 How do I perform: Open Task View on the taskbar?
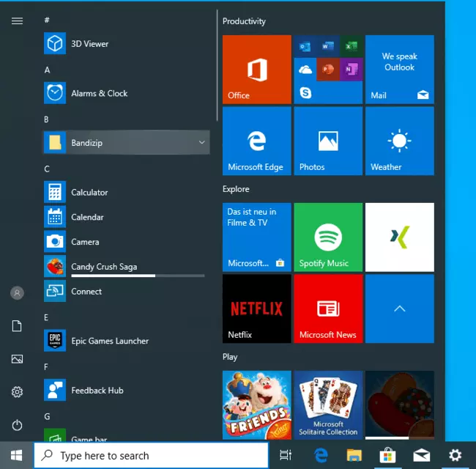click(286, 456)
